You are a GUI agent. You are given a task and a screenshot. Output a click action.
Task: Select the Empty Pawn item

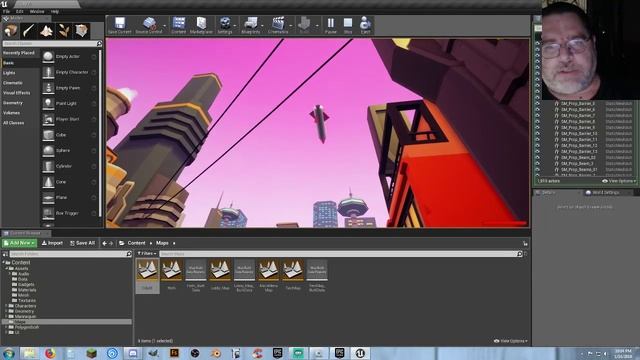69,88
